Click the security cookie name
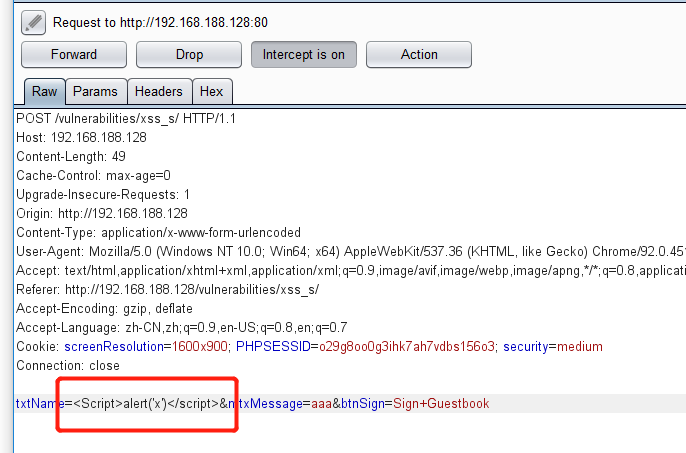The image size is (686, 453). point(525,347)
